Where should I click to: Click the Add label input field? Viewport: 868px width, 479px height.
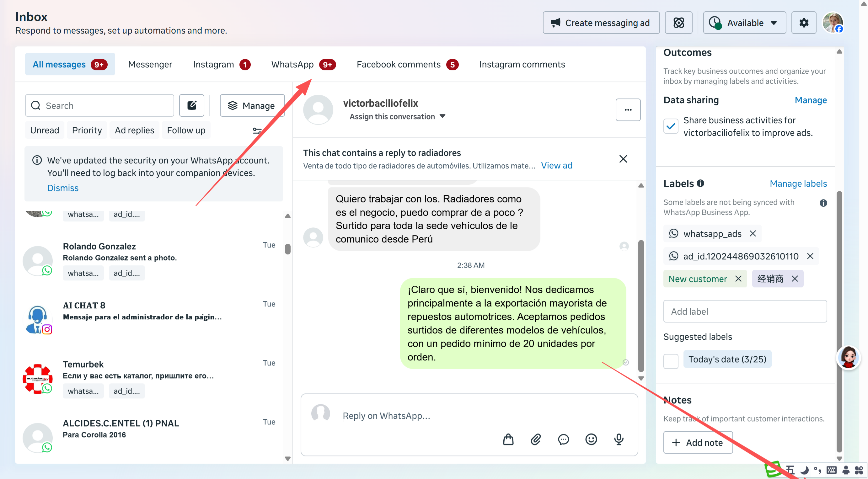click(x=745, y=311)
